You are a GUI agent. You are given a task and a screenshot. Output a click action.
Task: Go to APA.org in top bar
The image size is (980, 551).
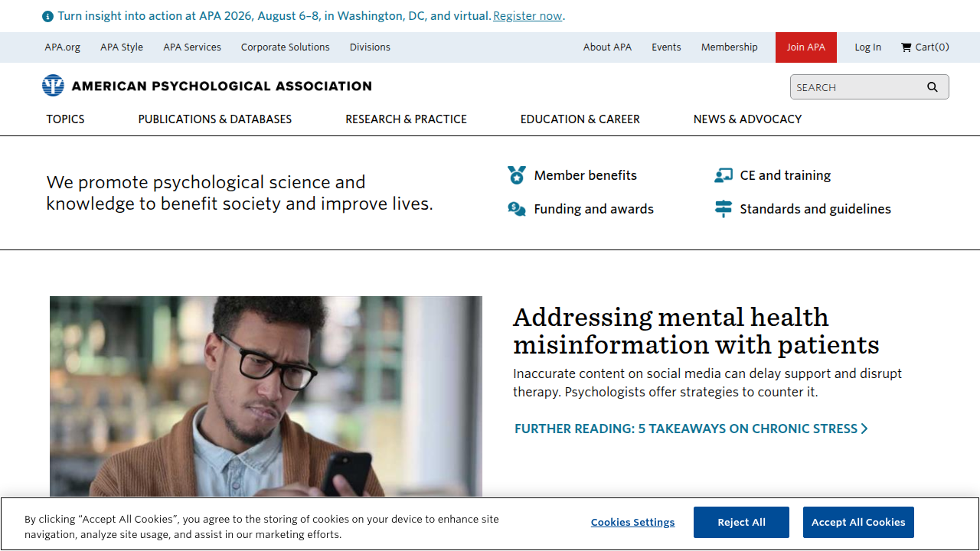point(62,47)
